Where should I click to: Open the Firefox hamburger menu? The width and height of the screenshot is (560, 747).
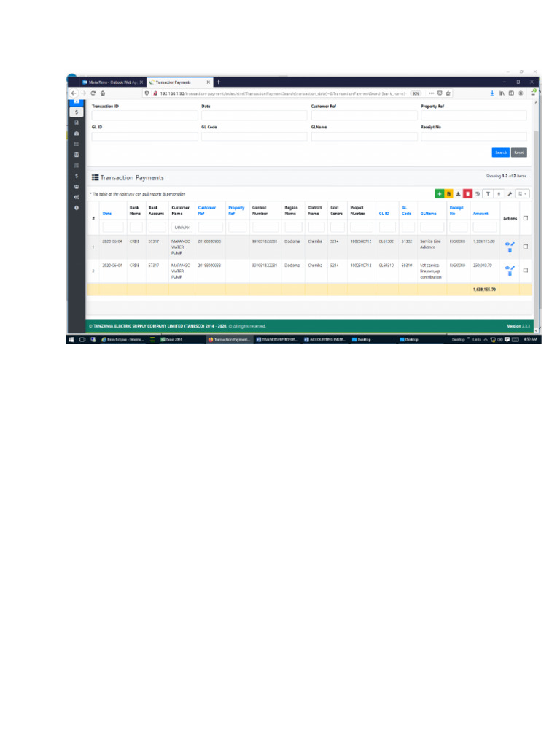[533, 93]
